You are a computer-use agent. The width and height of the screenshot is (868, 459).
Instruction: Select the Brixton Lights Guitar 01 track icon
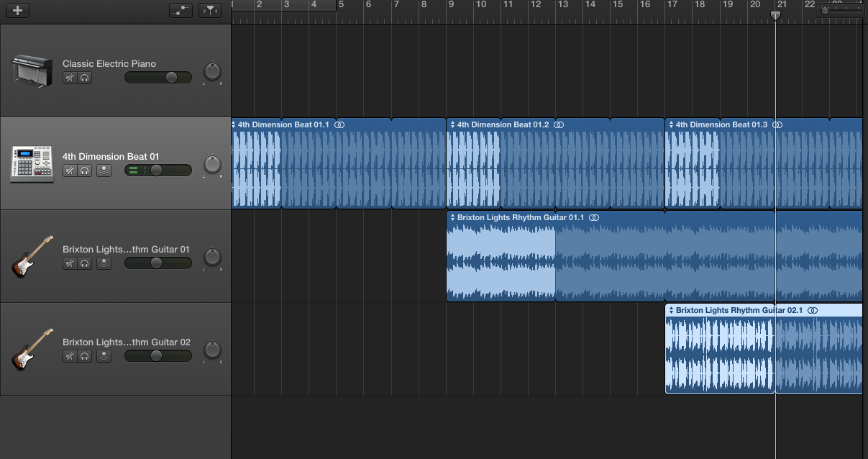32,257
